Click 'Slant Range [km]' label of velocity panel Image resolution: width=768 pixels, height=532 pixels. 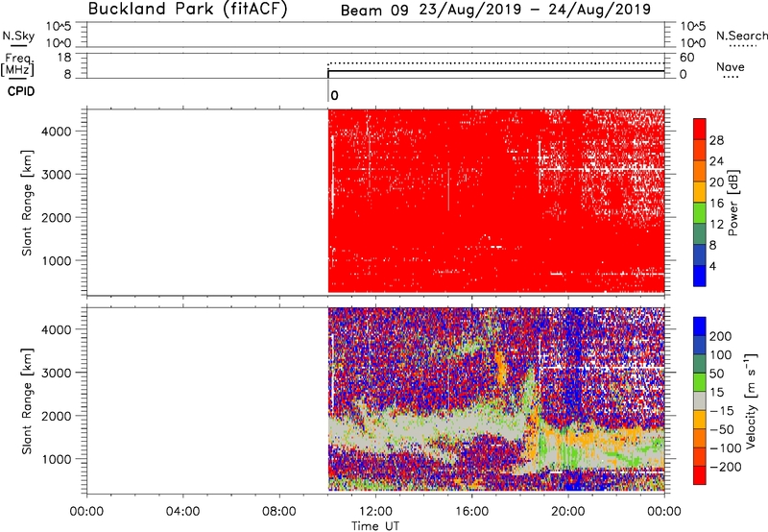click(x=27, y=401)
